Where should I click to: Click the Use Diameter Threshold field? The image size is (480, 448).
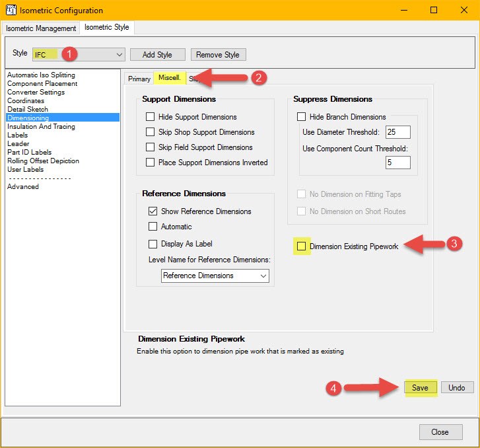[399, 132]
